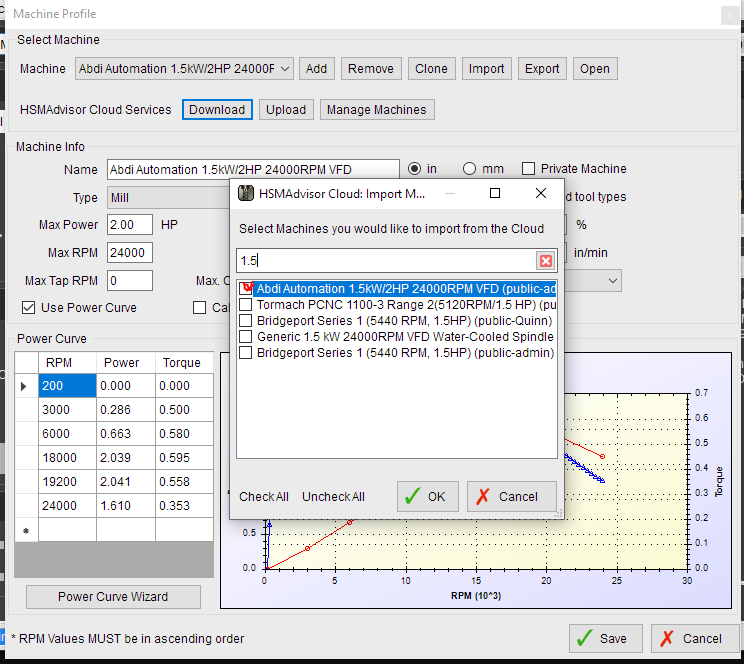Click Power value 2.041 cell

click(126, 482)
